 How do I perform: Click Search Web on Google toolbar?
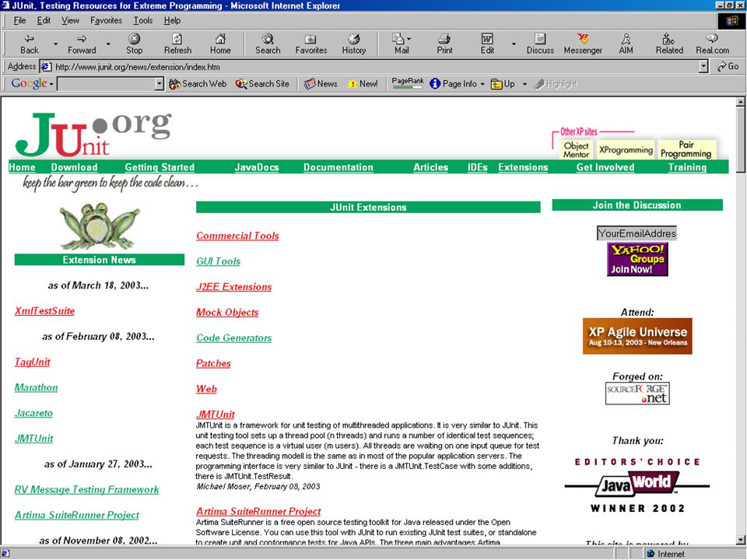coord(198,84)
